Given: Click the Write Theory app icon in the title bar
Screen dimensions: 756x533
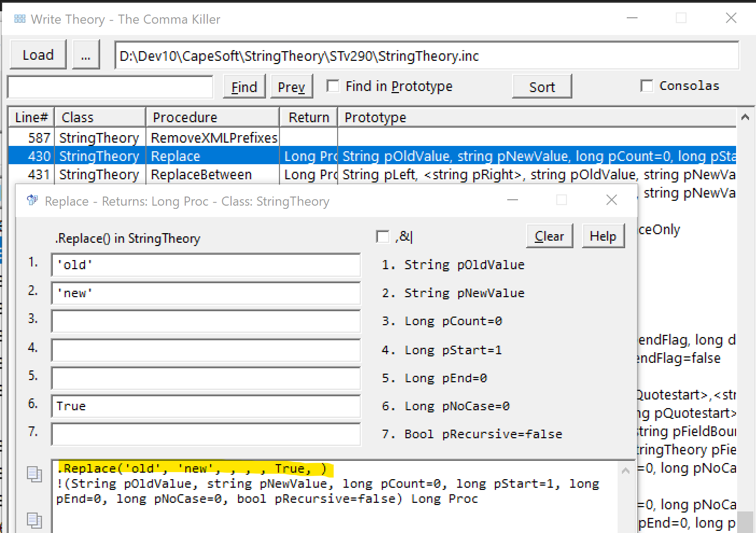Looking at the screenshot, I should point(20,19).
